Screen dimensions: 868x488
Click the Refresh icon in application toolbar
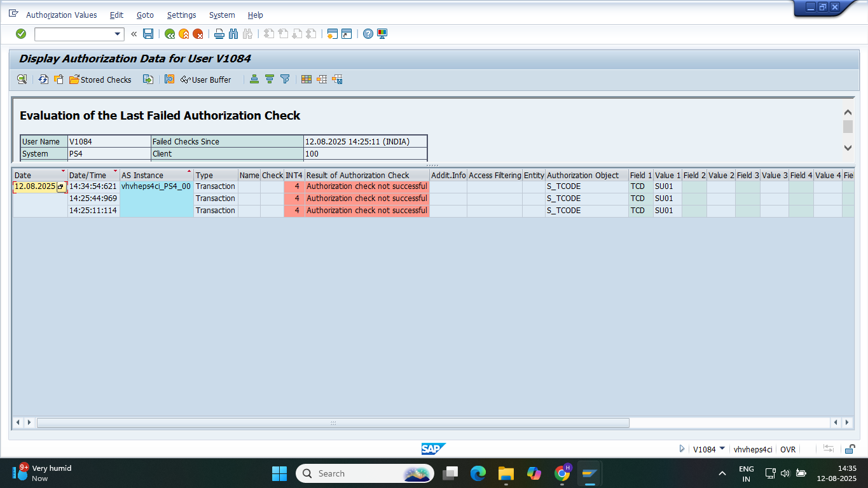click(43, 80)
